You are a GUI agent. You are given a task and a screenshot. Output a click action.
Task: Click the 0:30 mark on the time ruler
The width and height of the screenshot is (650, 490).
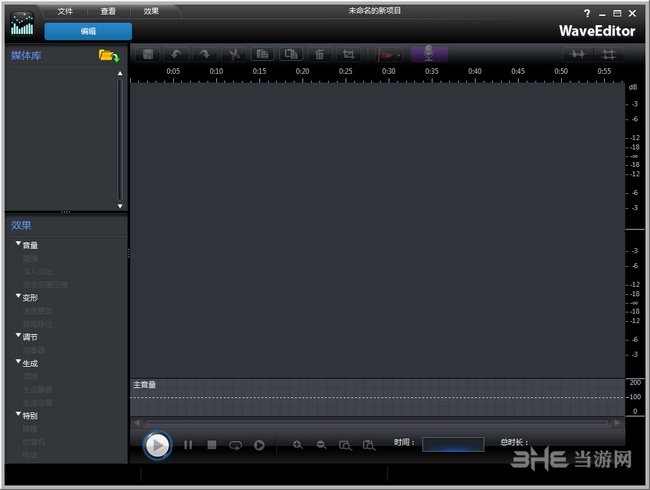click(388, 71)
